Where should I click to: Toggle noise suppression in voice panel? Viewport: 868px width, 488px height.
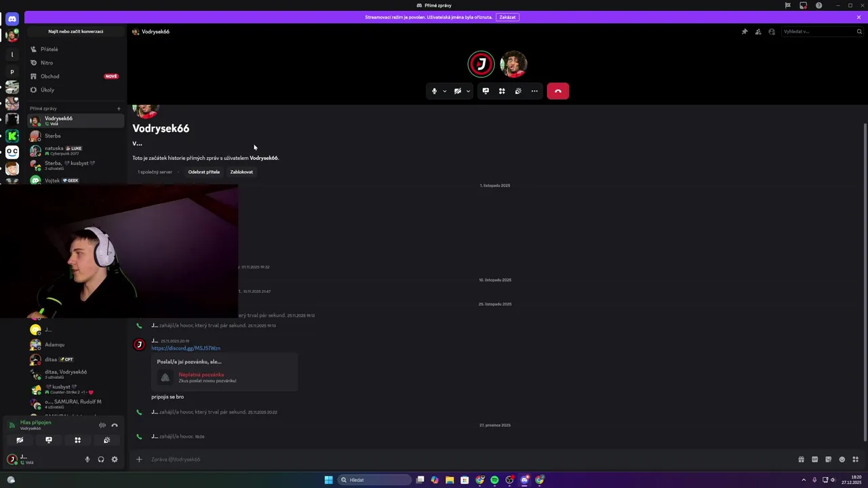click(x=102, y=425)
